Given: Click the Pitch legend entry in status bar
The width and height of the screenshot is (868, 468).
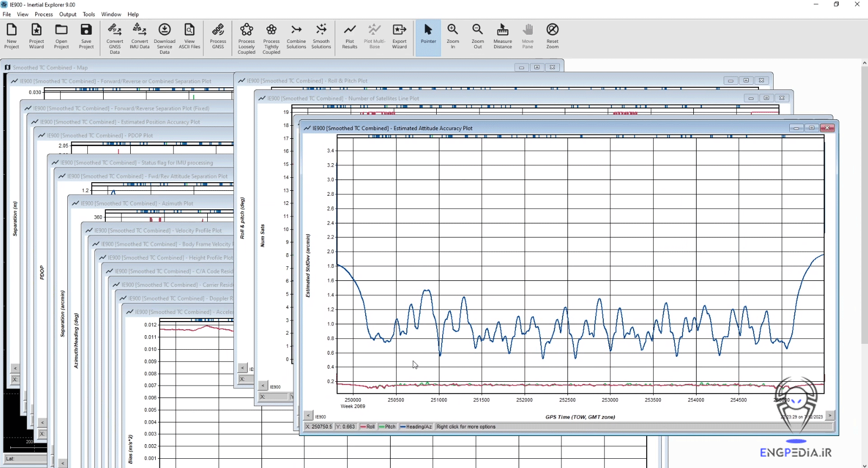Looking at the screenshot, I should click(x=387, y=427).
